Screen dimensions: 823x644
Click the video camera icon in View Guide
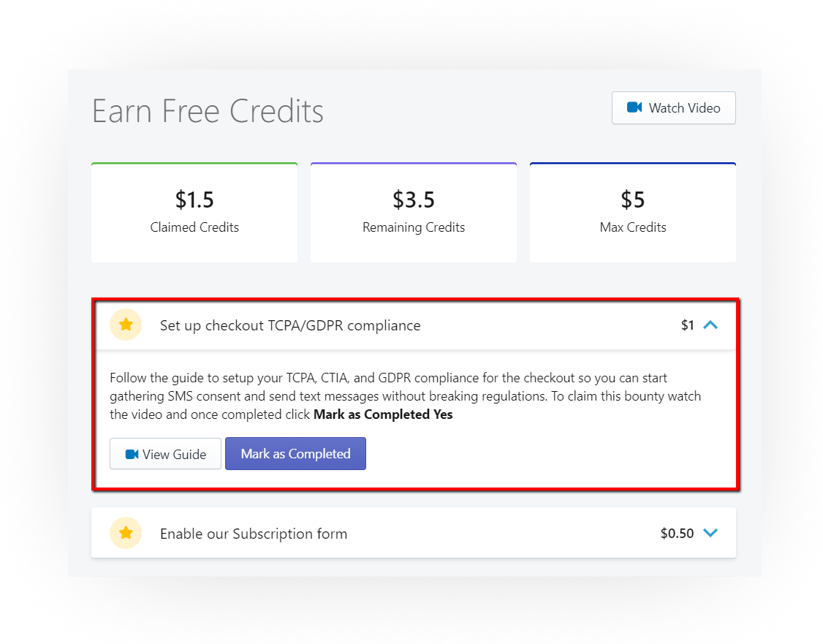click(132, 454)
